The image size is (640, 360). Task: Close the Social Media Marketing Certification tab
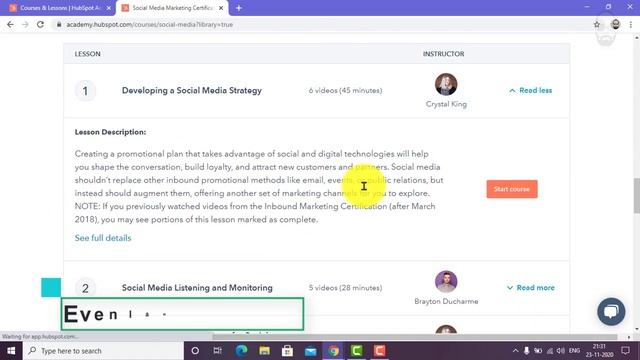(221, 8)
